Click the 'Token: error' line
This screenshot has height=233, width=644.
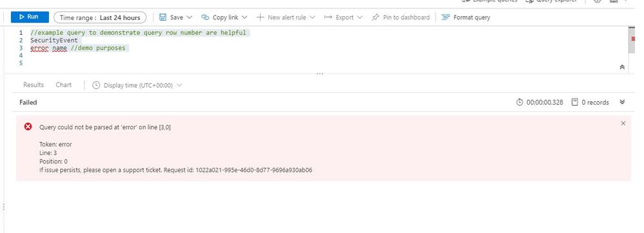coord(55,144)
